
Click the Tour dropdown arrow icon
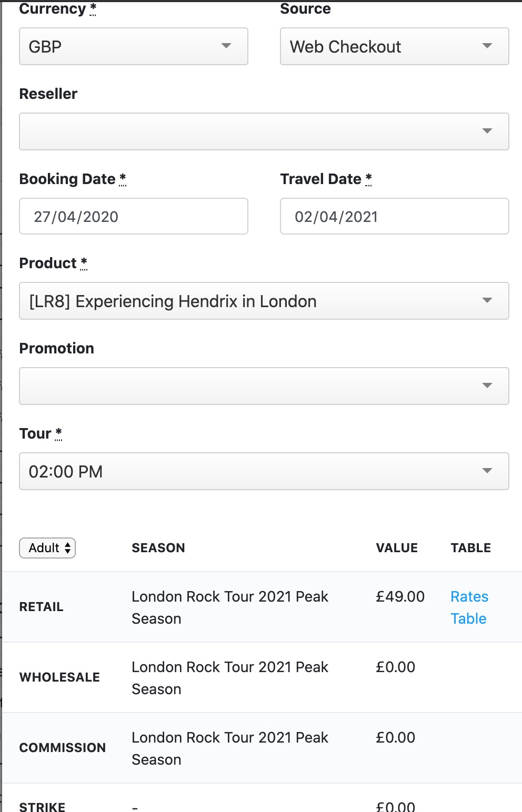click(x=487, y=471)
